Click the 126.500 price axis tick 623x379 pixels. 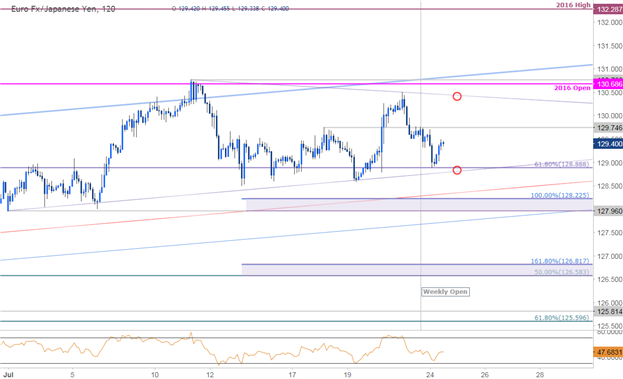(x=609, y=279)
